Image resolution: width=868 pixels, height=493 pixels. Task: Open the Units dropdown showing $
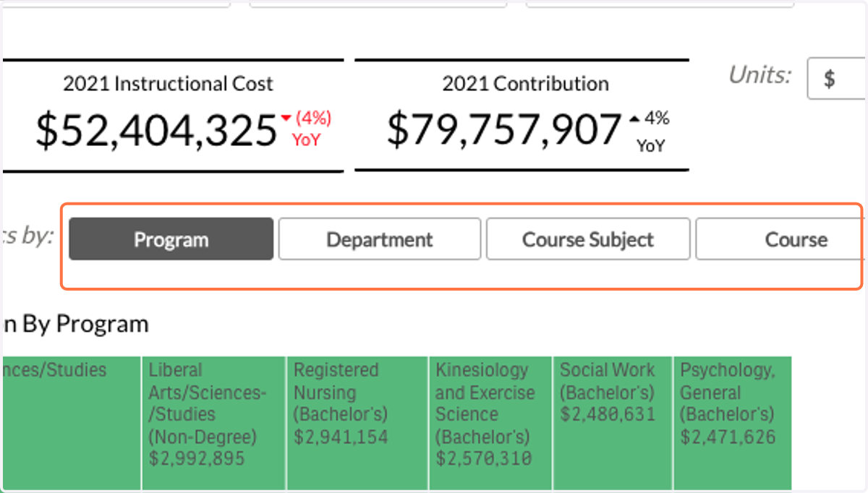click(838, 79)
